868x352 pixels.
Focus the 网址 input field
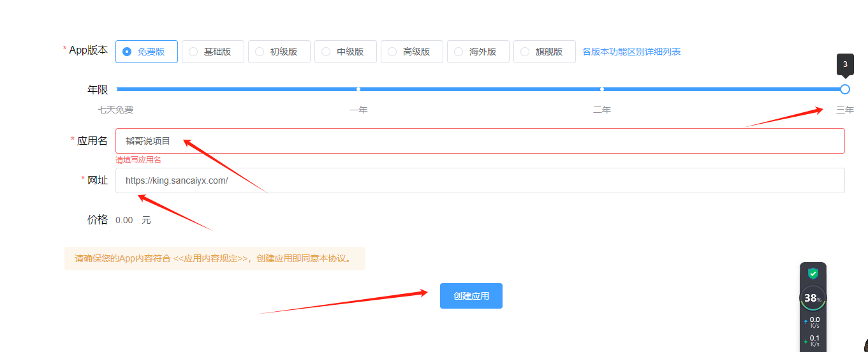point(480,180)
